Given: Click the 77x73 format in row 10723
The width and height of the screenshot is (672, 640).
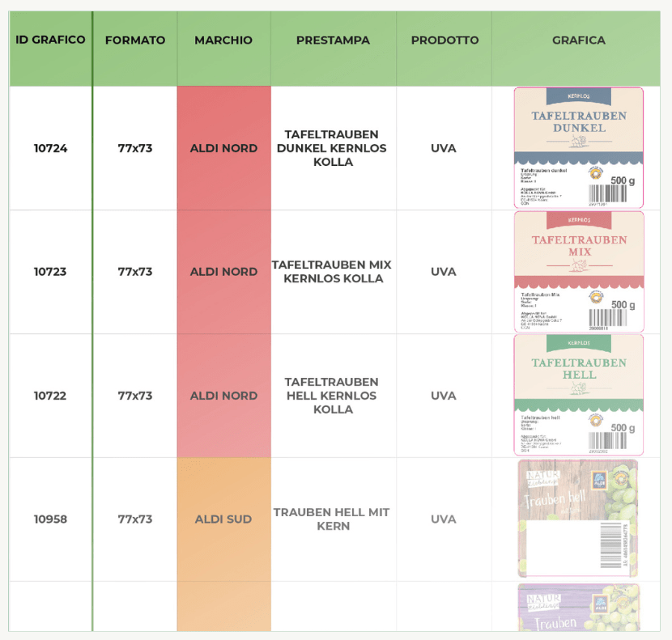Looking at the screenshot, I should click(135, 272).
